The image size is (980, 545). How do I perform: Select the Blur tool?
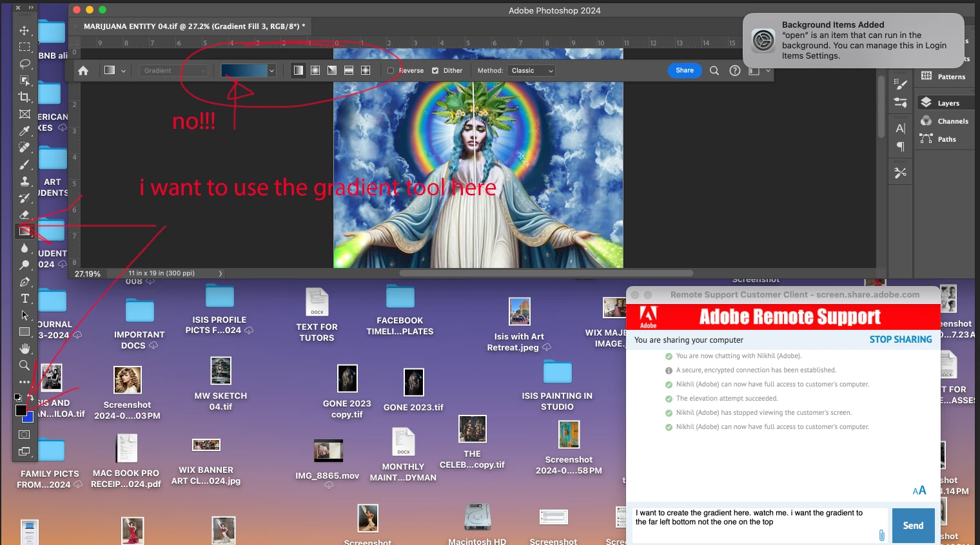pos(24,248)
